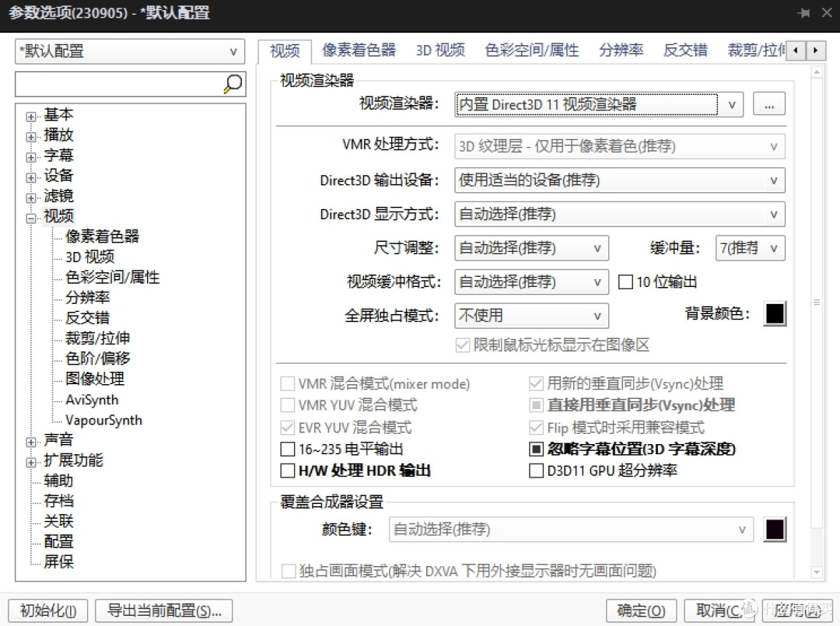Confirm with the 确定(O) button
840x626 pixels.
641,610
